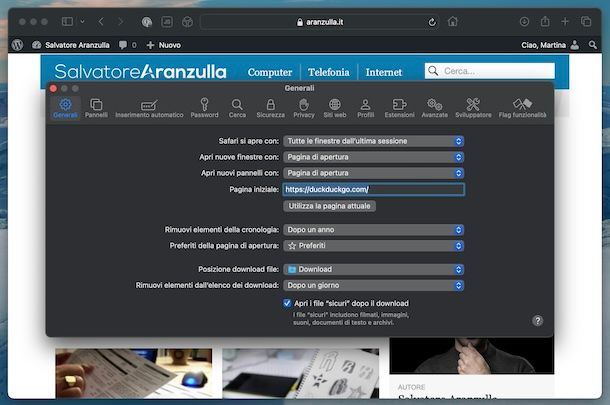Click the cube extension icon in the Safari toolbar

[188, 22]
